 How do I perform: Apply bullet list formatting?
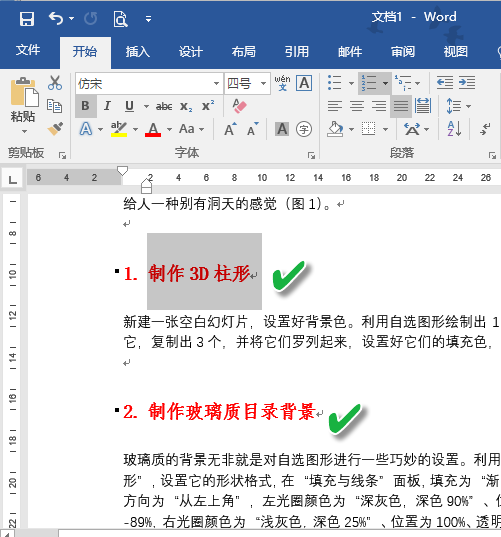(x=335, y=83)
